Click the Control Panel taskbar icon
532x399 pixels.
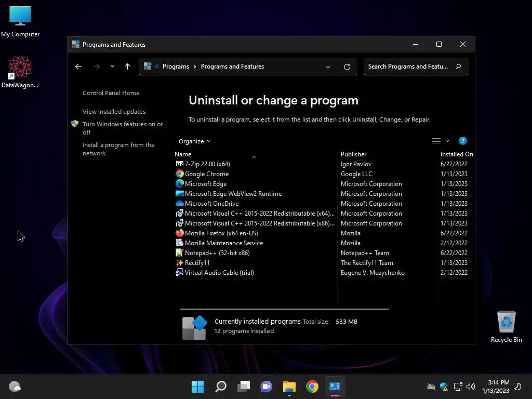(x=335, y=387)
